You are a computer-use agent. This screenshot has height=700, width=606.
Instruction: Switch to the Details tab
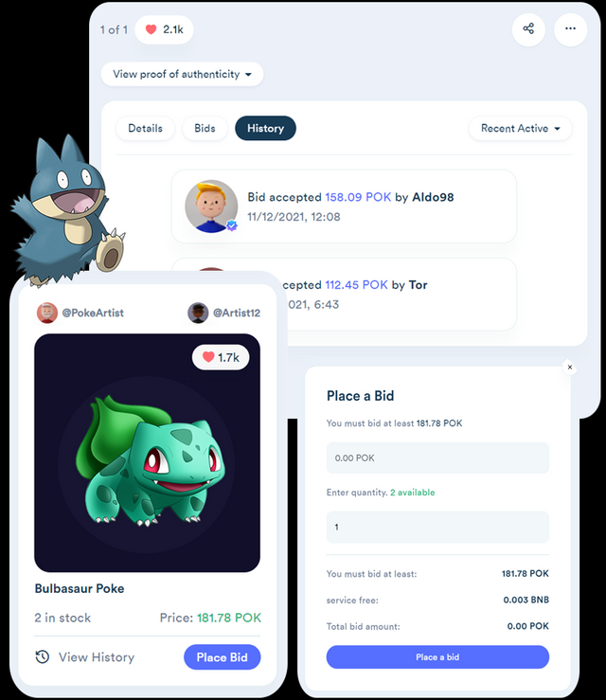tap(145, 129)
